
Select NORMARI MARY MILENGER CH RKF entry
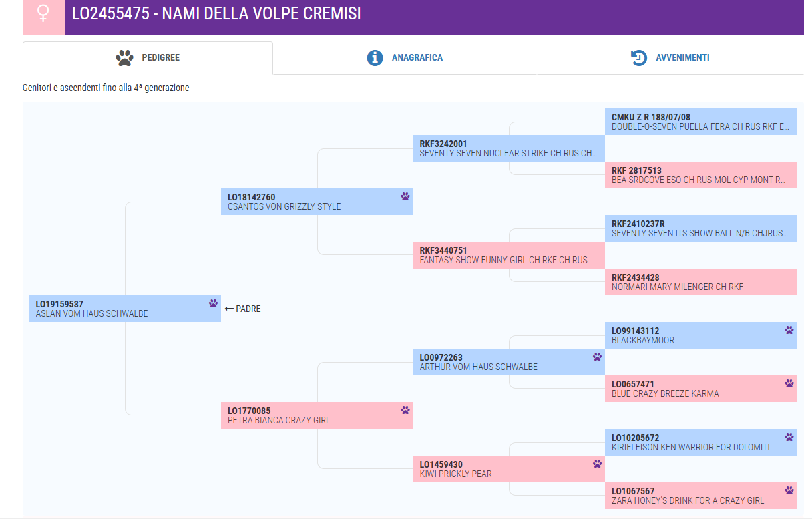(701, 282)
